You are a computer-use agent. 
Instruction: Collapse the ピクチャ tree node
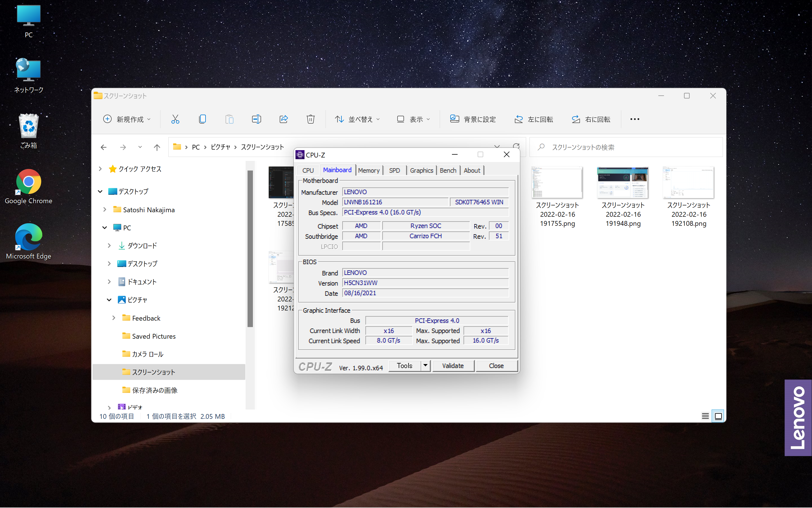109,300
